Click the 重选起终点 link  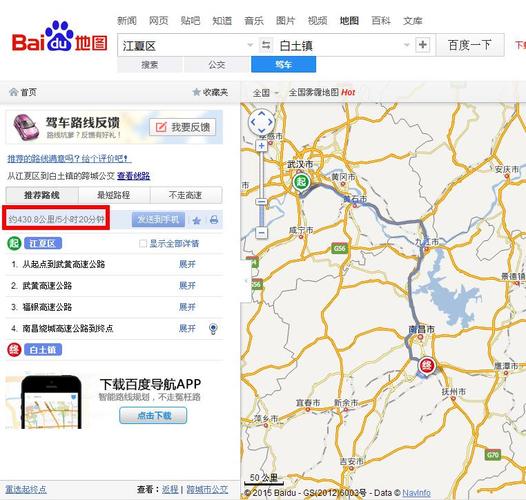[x=26, y=490]
